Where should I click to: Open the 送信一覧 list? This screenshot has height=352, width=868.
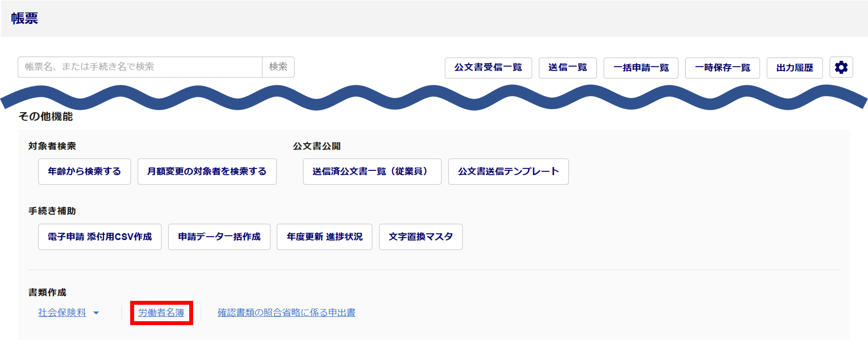(x=568, y=68)
